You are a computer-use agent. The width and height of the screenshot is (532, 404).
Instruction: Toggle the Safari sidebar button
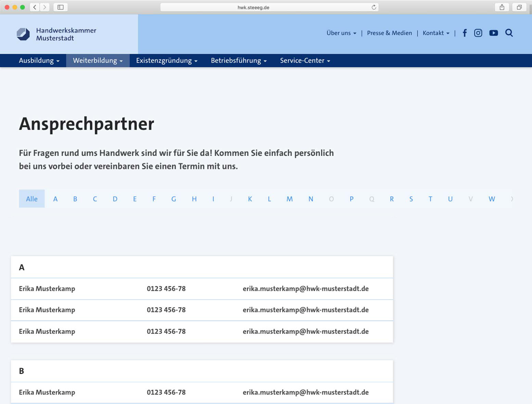click(x=61, y=7)
